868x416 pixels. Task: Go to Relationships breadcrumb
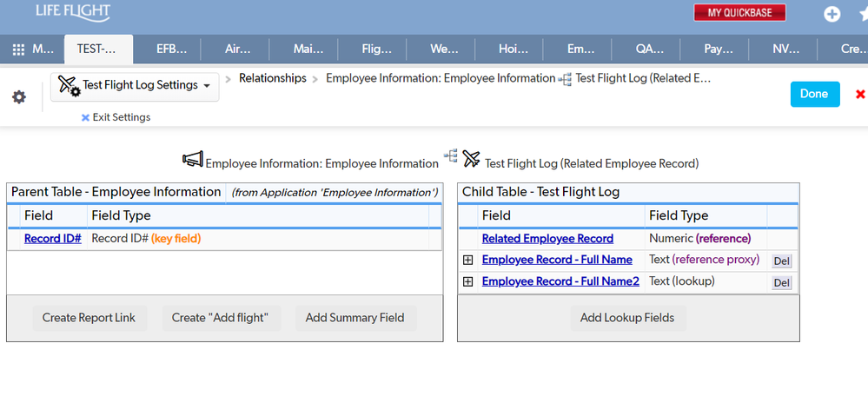point(272,78)
